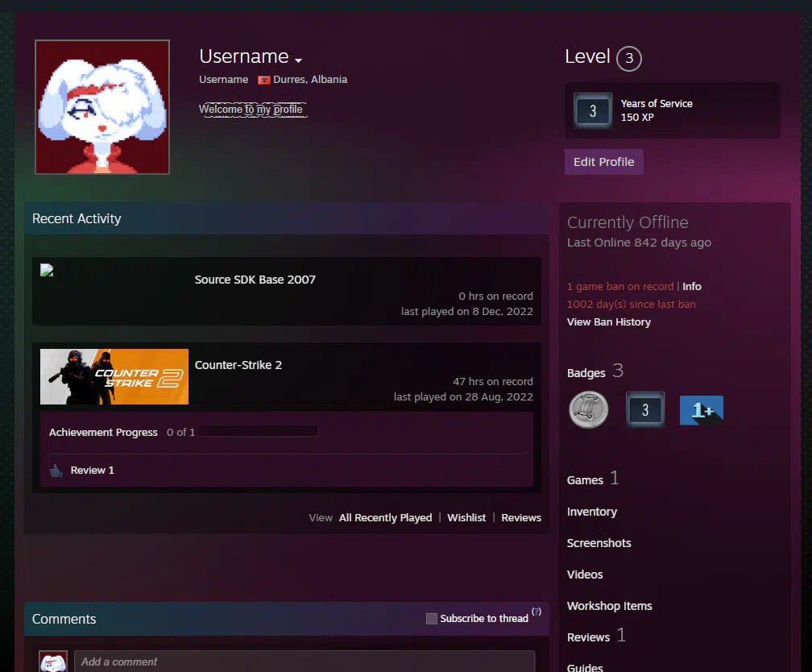The height and width of the screenshot is (672, 812).
Task: Click the Badges heading link
Action: [586, 373]
